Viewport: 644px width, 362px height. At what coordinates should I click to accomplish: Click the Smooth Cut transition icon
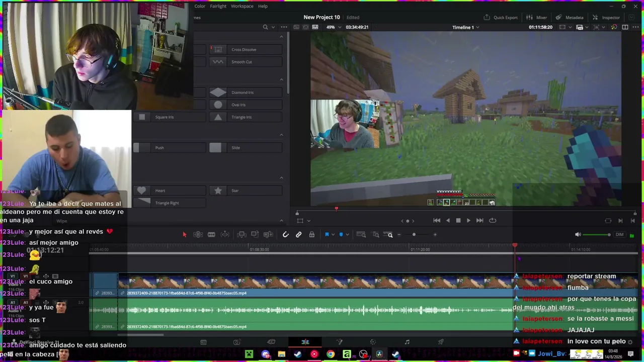click(218, 62)
